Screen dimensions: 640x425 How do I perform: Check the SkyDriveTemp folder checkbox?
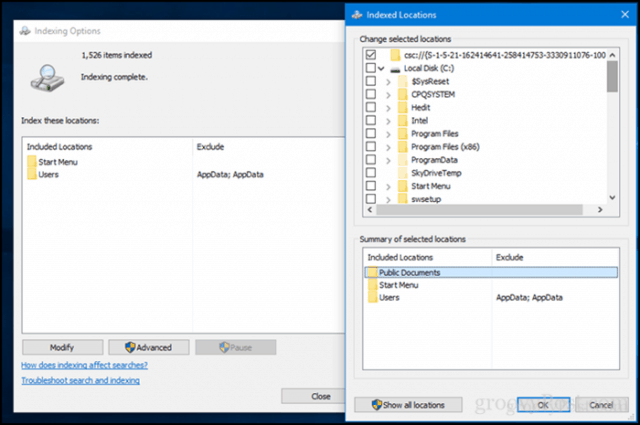[x=371, y=172]
